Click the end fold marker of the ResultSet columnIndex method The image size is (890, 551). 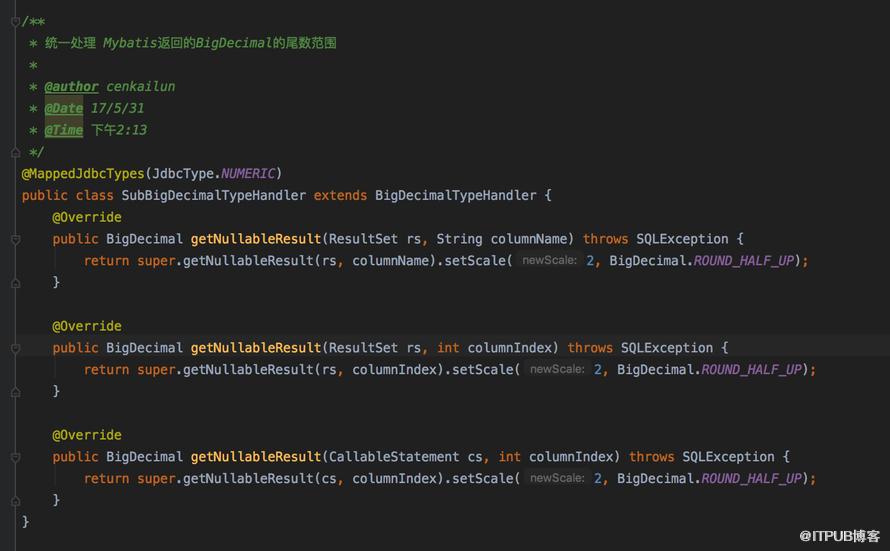[x=15, y=392]
